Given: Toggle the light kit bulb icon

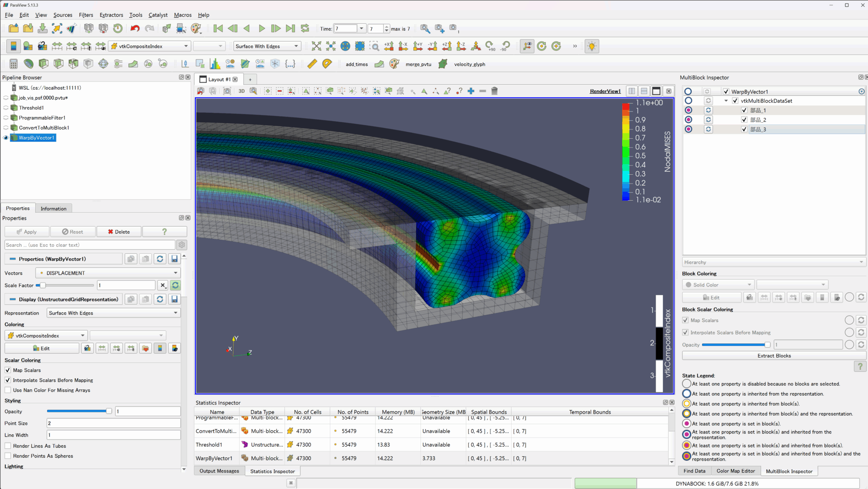Looking at the screenshot, I should pos(592,46).
